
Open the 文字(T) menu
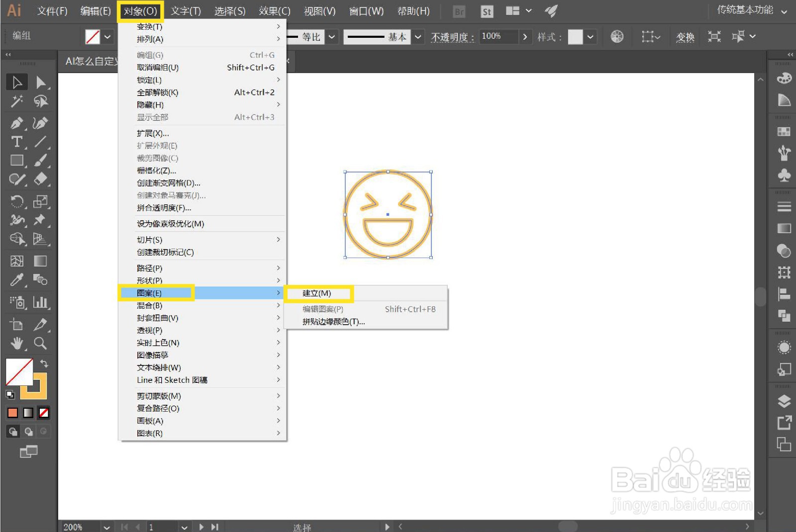pyautogui.click(x=186, y=11)
